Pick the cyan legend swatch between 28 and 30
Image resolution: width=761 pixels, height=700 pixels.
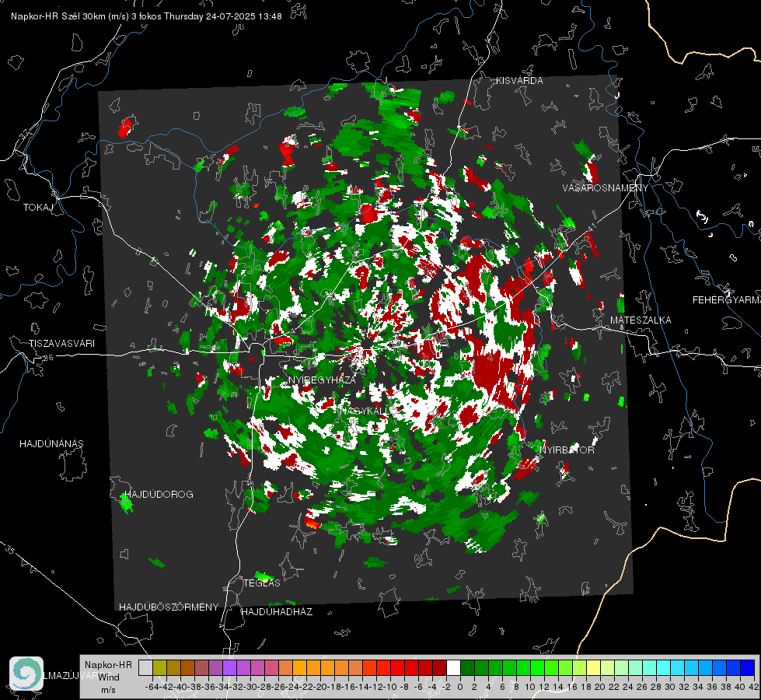click(664, 668)
